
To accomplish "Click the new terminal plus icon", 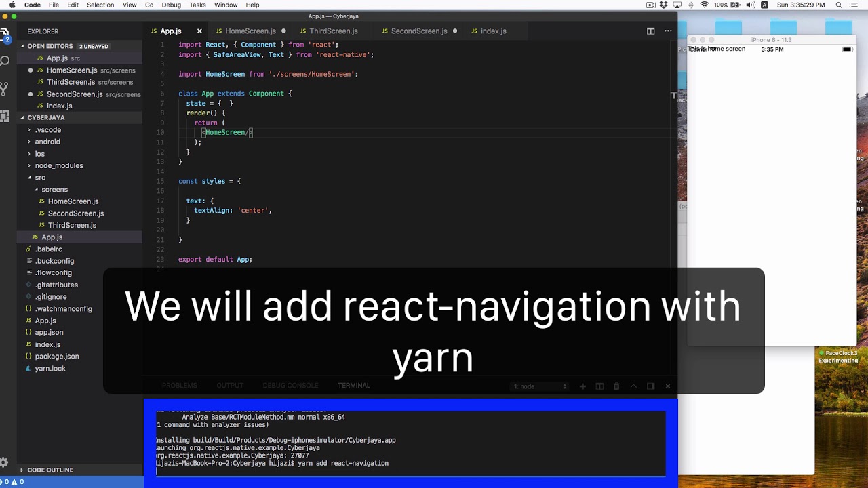I will tap(583, 386).
